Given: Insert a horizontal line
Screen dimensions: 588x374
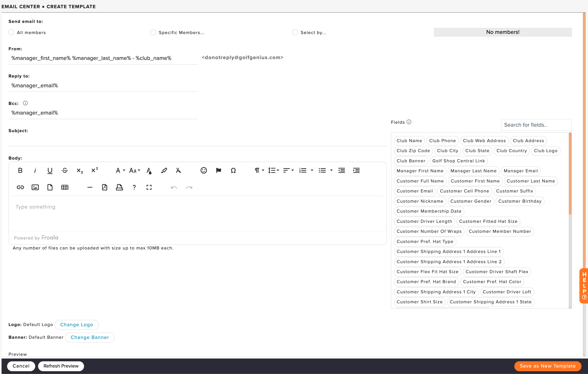Looking at the screenshot, I should click(x=90, y=187).
